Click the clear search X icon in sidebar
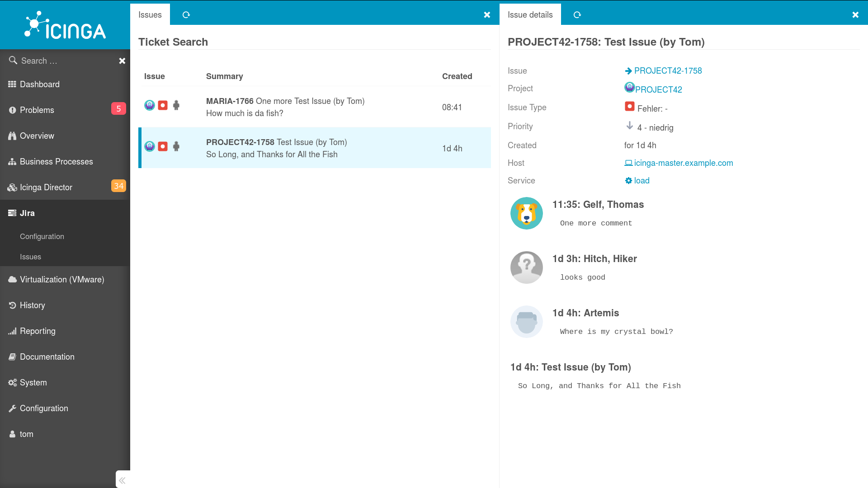Screen dimensions: 868x488 pos(122,60)
